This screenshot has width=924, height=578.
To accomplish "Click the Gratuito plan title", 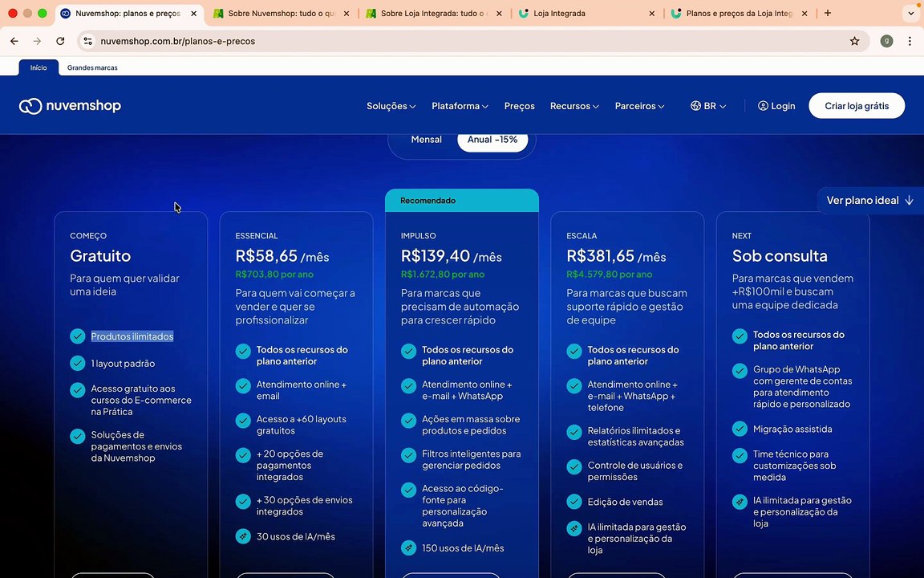I will [100, 256].
